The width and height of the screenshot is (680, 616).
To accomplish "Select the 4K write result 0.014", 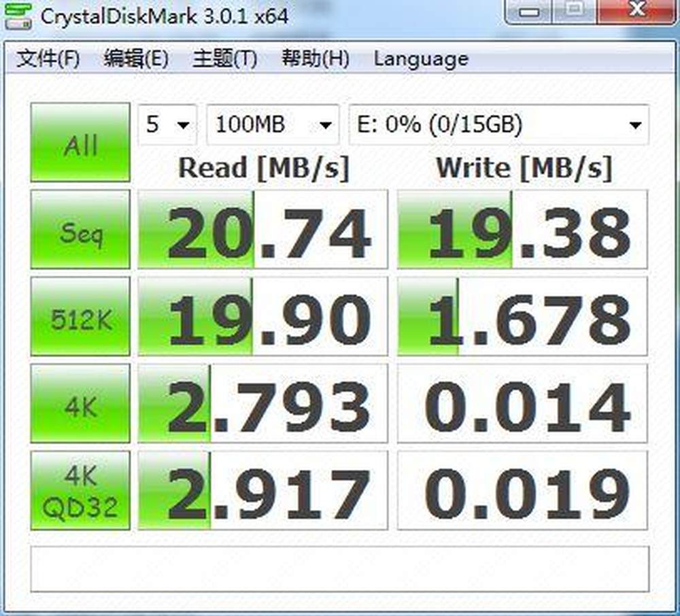I will pos(522,404).
